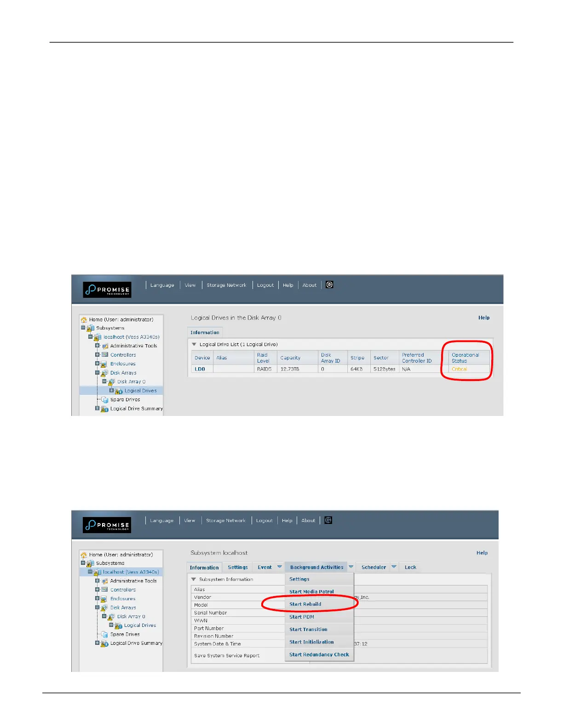Click the Promise Technology logo on the Subsystem localhost page

pos(107,525)
